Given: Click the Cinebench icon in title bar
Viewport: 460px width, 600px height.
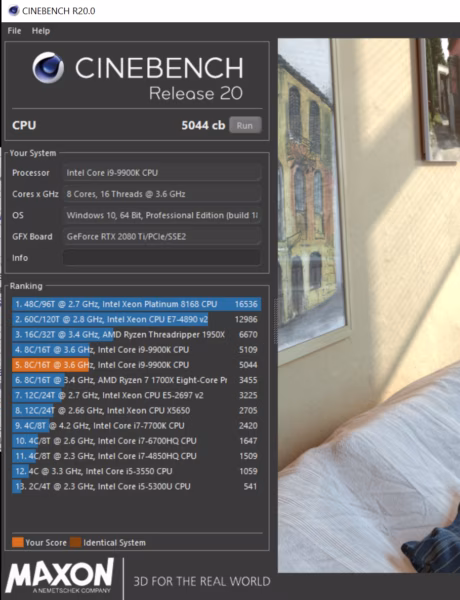Looking at the screenshot, I should coord(13,10).
